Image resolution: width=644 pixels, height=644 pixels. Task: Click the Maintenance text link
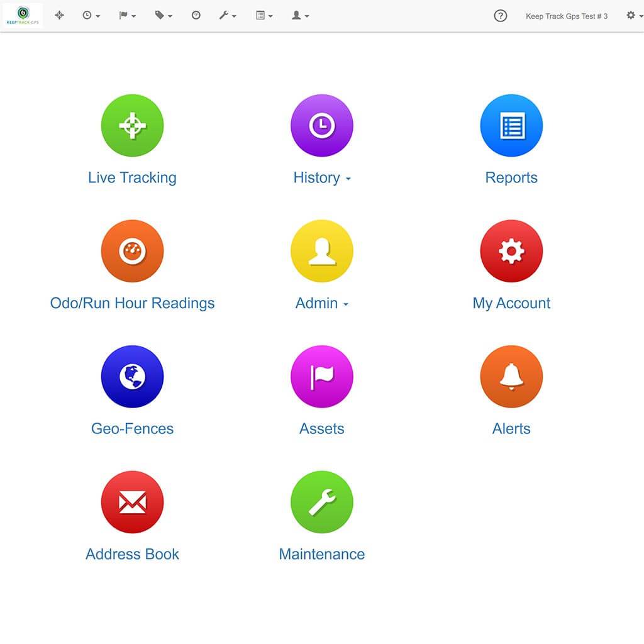point(321,555)
